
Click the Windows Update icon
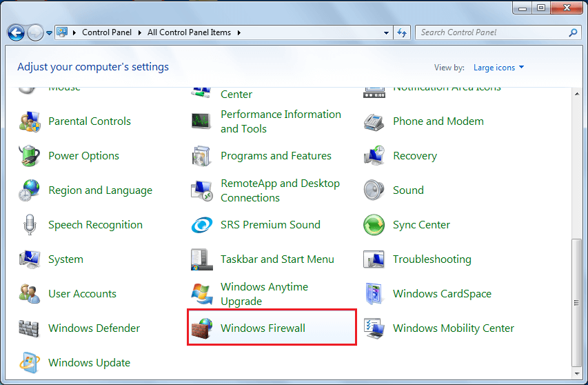[29, 363]
